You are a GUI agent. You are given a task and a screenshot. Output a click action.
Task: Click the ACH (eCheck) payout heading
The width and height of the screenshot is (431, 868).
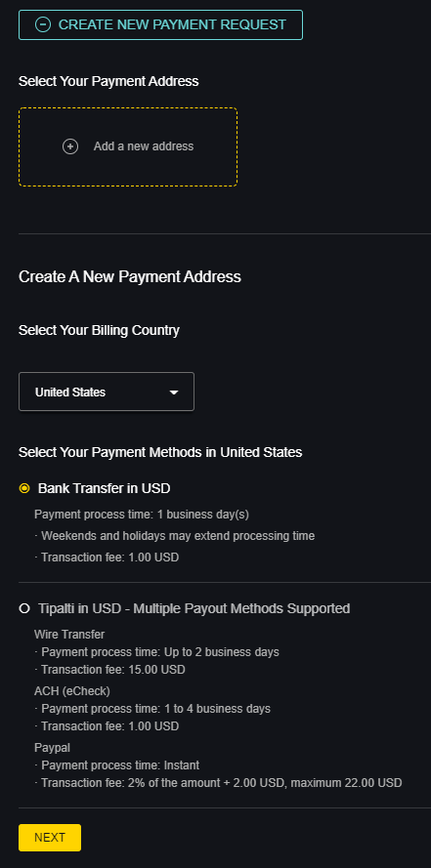tap(72, 691)
